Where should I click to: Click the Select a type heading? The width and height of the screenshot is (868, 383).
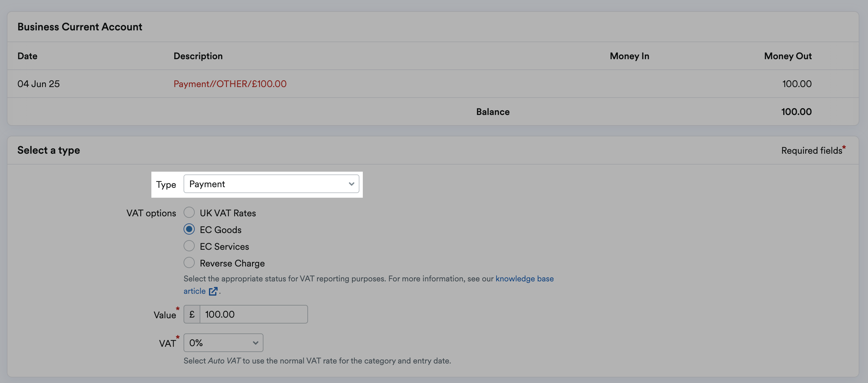tap(49, 150)
